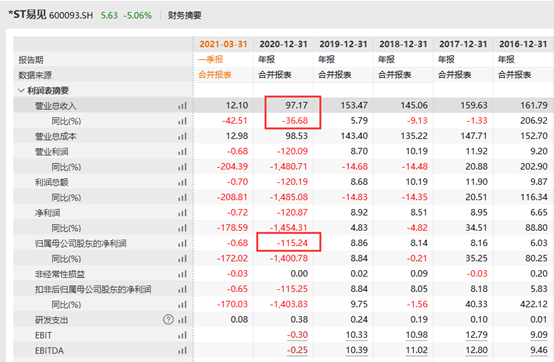Open EBITDA value 9.46 for 2016
This screenshot has width=554, height=362.
539,350
